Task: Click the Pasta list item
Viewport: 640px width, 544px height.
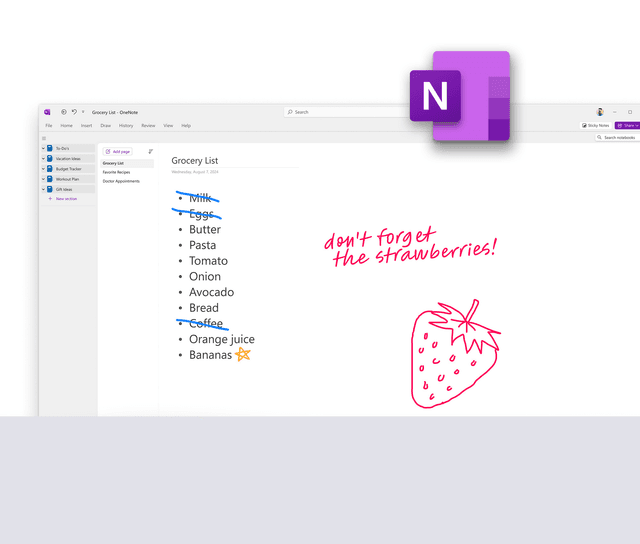Action: click(202, 245)
